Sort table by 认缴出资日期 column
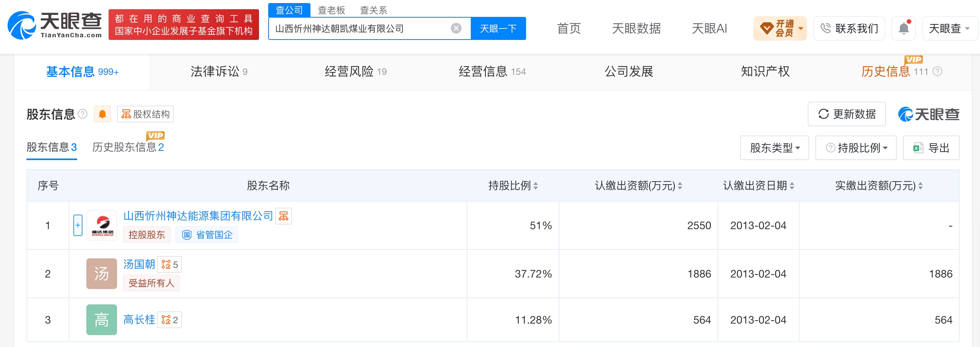 [792, 186]
